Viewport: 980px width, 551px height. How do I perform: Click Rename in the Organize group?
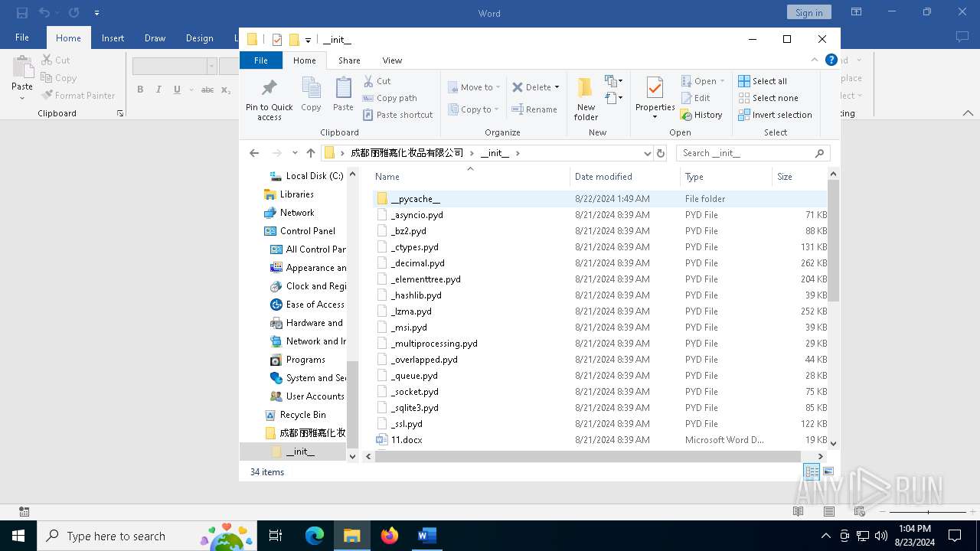click(x=534, y=109)
